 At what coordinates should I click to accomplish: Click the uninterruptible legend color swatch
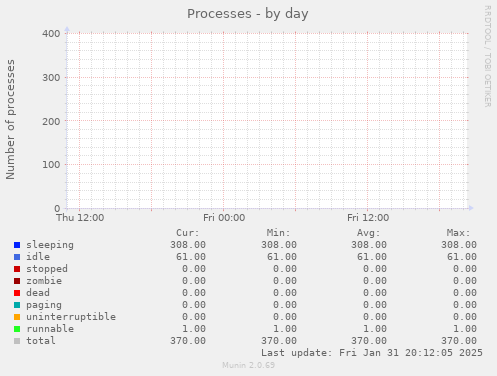click(17, 317)
